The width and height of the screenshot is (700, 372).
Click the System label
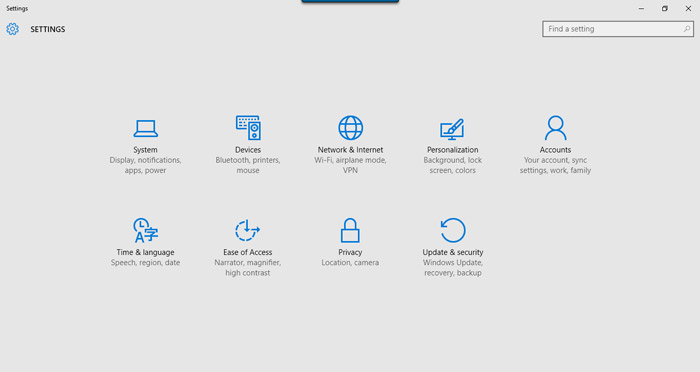(x=145, y=150)
